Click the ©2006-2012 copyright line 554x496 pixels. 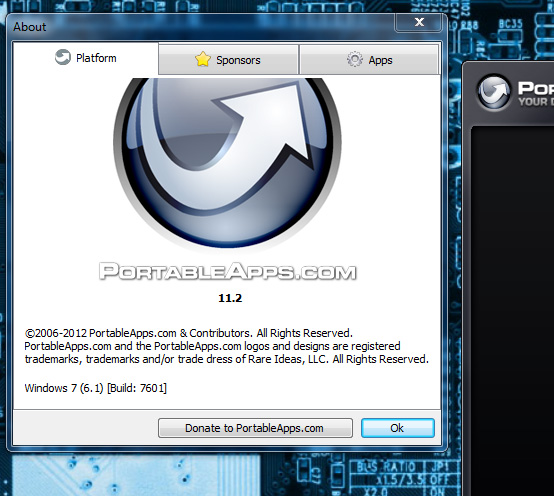189,333
